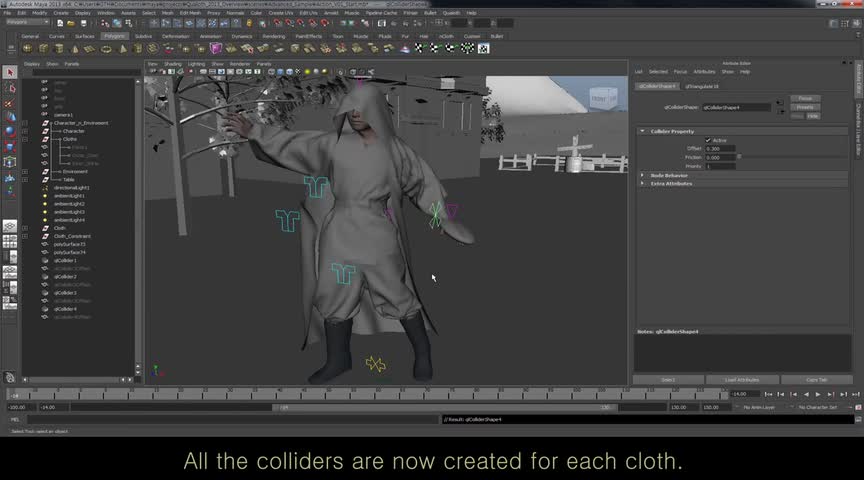
Task: Create a polygon torus from shelf
Action: pos(106,48)
